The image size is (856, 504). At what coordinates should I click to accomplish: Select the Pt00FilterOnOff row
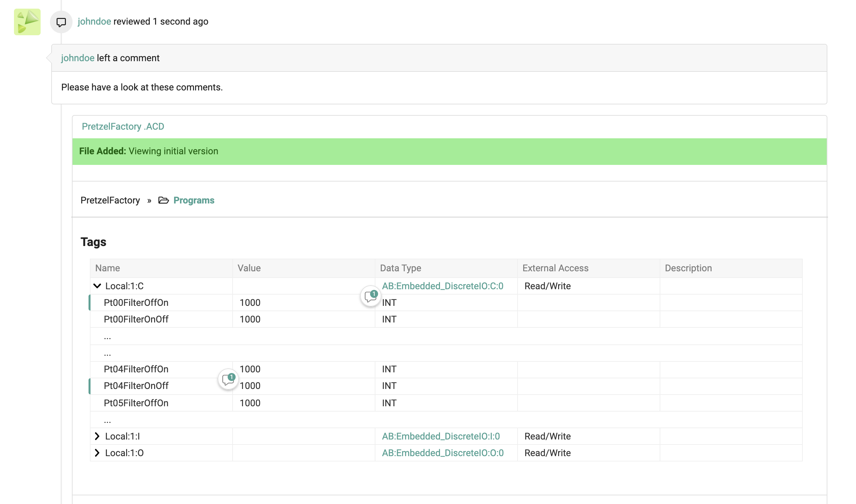(x=136, y=319)
